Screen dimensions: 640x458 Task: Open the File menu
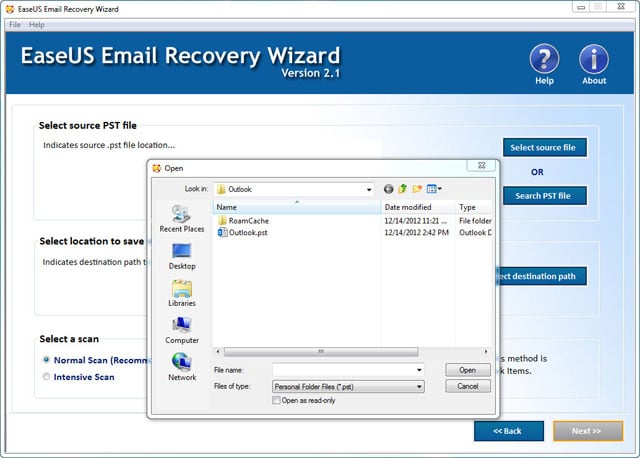pos(14,24)
